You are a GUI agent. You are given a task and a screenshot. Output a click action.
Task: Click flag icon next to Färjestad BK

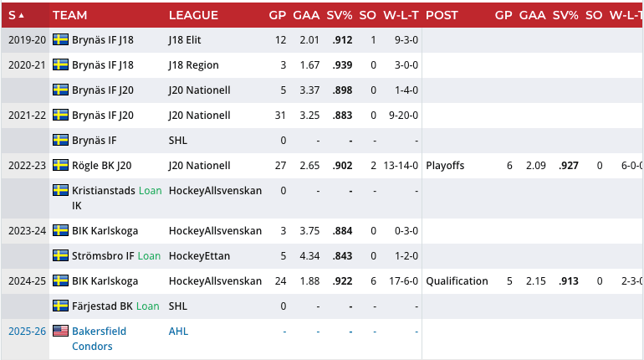pos(60,306)
